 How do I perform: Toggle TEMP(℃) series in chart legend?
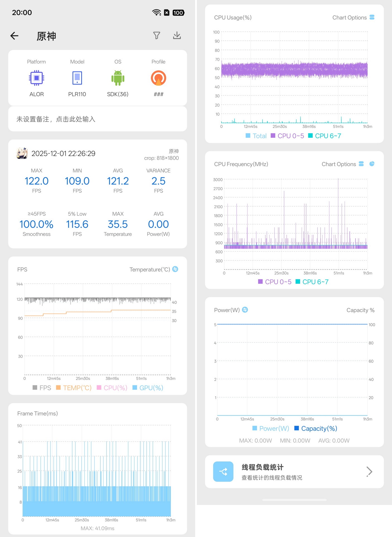(74, 388)
